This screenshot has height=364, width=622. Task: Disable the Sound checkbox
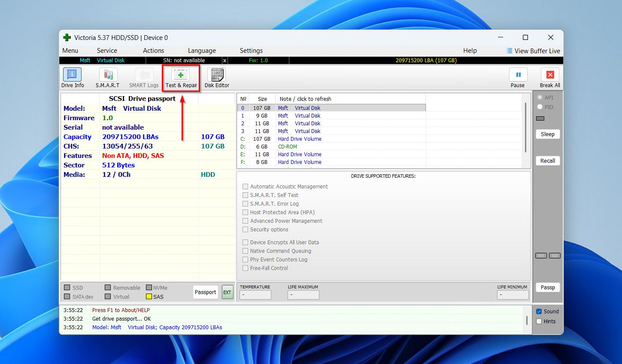pyautogui.click(x=539, y=312)
